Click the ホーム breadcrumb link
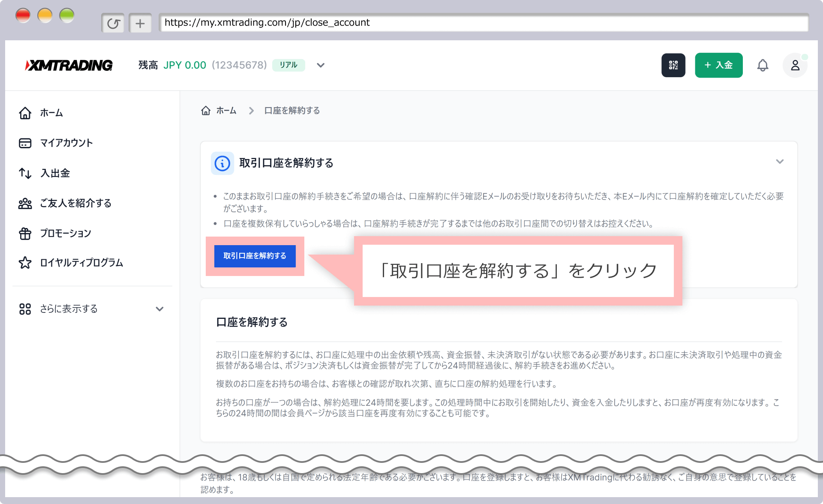This screenshot has height=504, width=823. pyautogui.click(x=226, y=111)
